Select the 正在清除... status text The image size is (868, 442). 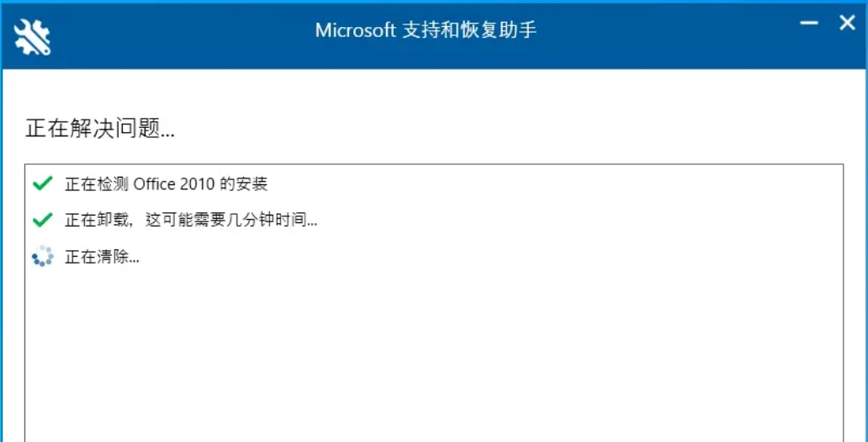point(102,257)
